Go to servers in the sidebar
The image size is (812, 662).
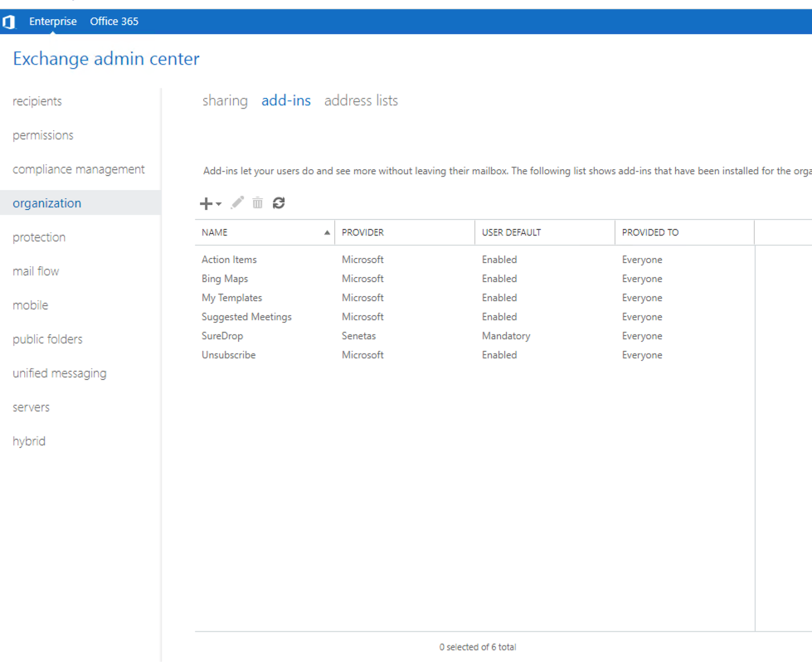pos(31,407)
